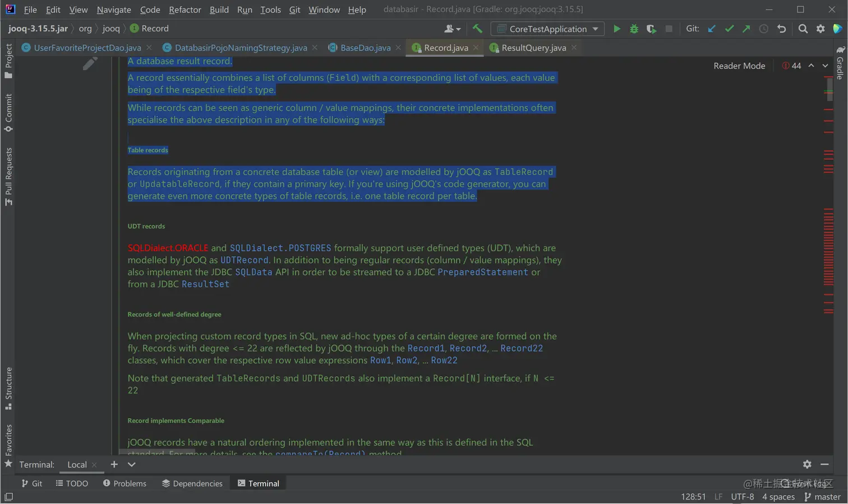Open the Terminal panel settings gear
Viewport: 848px width, 504px height.
[807, 464]
